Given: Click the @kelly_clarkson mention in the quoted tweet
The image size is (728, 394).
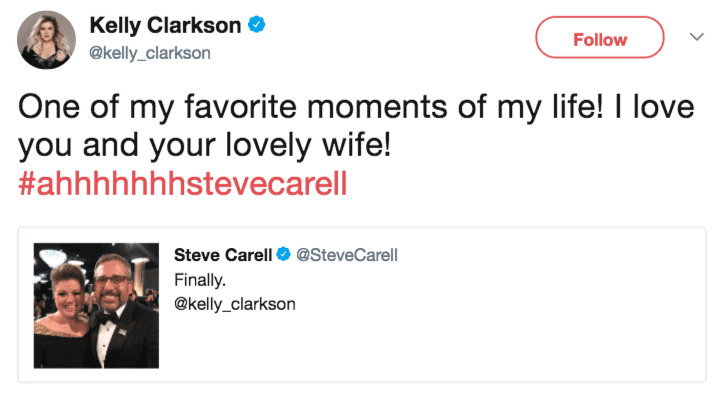Looking at the screenshot, I should pyautogui.click(x=234, y=304).
